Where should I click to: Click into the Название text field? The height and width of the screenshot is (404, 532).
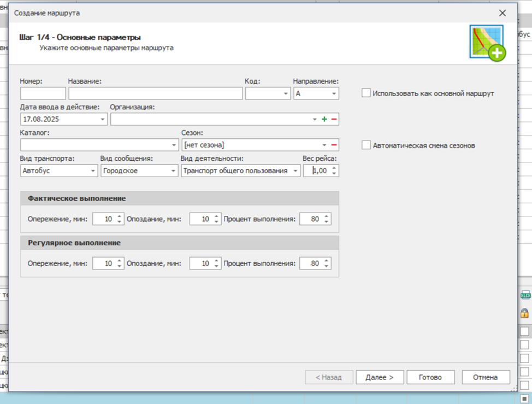(155, 93)
